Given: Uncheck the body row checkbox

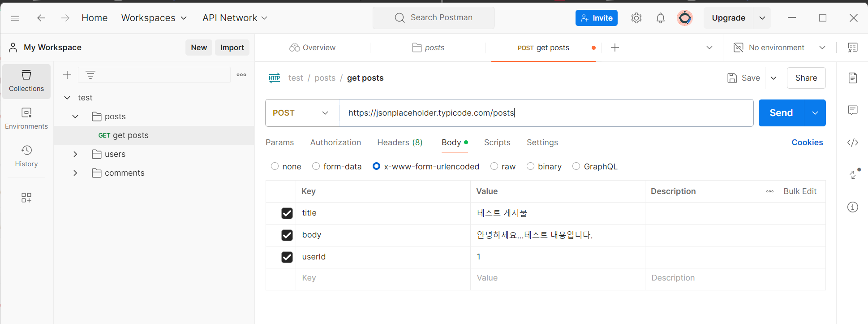Looking at the screenshot, I should click(287, 235).
